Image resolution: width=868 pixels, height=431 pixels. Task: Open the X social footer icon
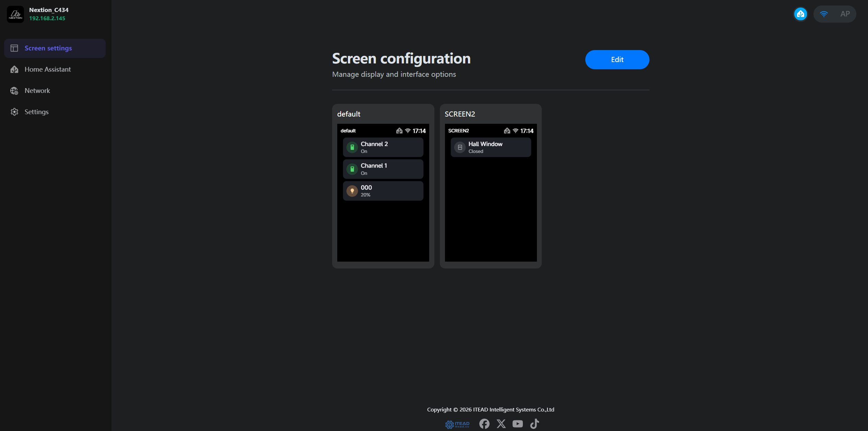(x=501, y=424)
